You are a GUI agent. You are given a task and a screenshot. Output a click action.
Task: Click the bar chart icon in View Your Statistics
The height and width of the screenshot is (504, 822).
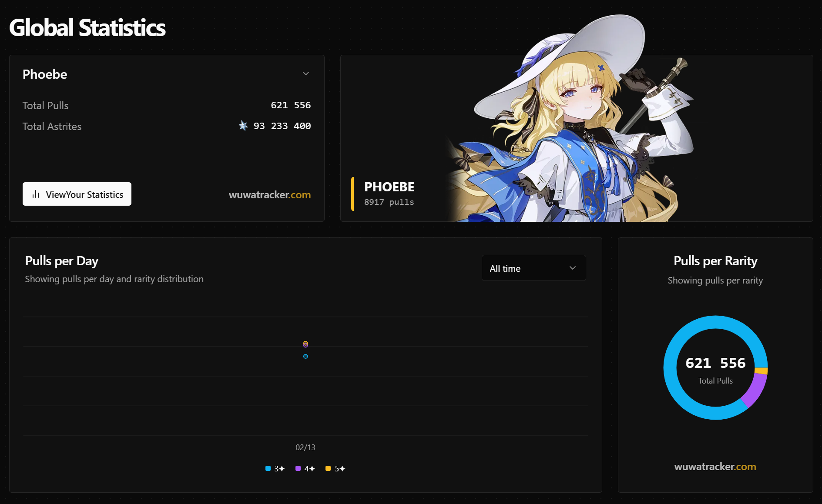tap(36, 194)
